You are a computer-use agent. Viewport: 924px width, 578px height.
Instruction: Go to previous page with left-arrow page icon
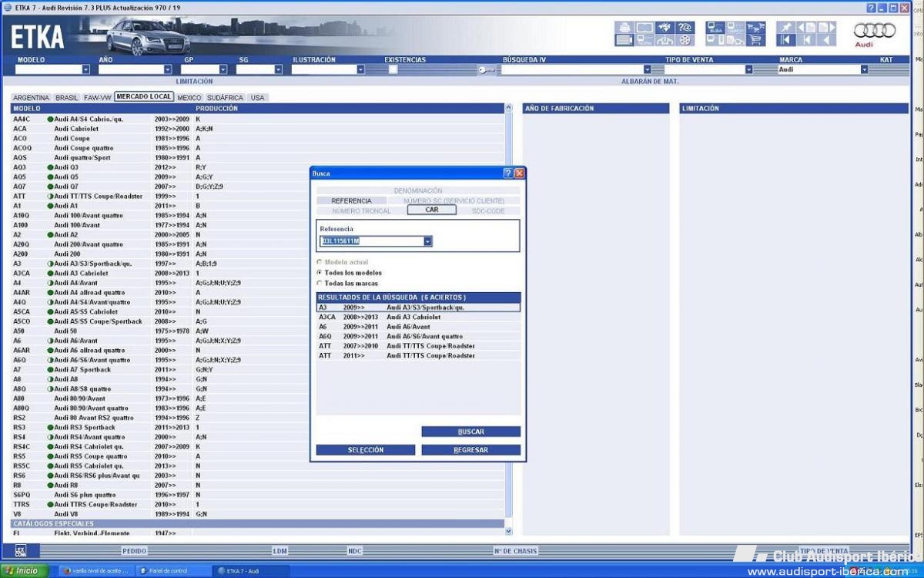pyautogui.click(x=806, y=28)
